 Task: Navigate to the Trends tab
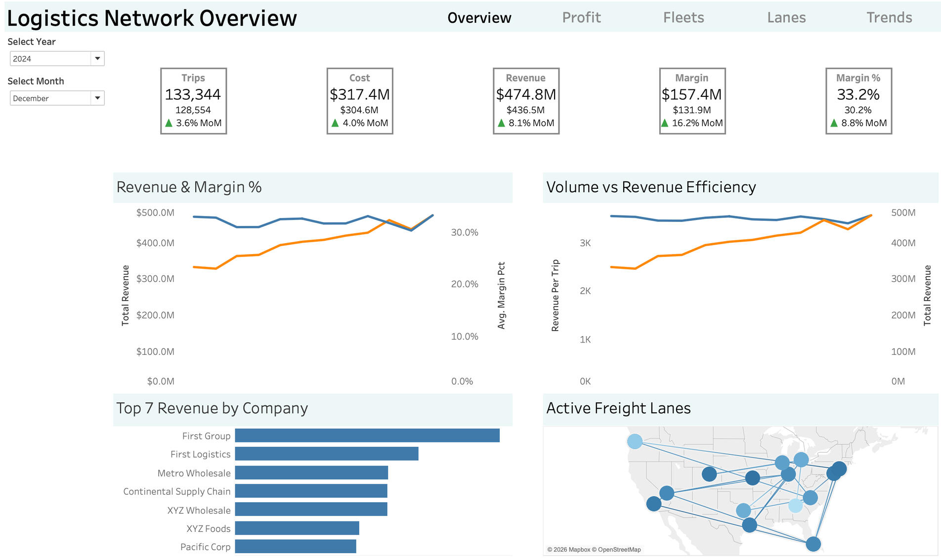click(x=889, y=18)
